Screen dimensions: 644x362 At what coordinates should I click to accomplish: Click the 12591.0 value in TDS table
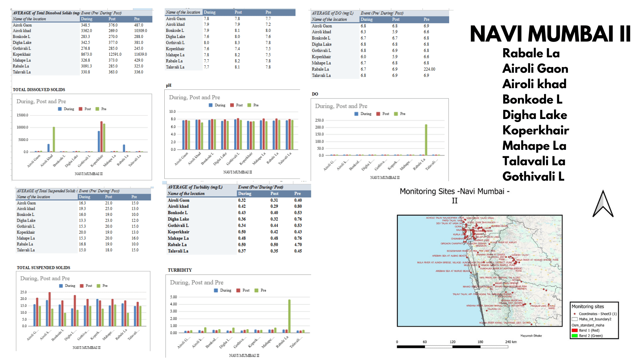tap(115, 54)
